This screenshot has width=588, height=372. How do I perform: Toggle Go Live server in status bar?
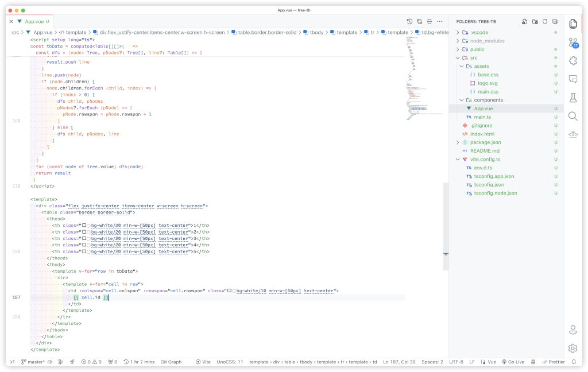point(512,362)
